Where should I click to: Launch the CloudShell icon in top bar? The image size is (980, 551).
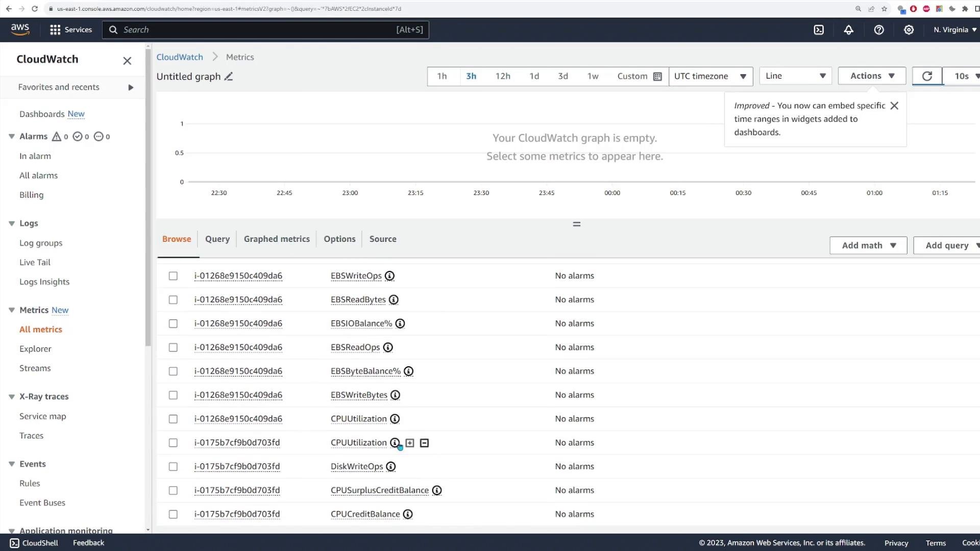(x=819, y=30)
